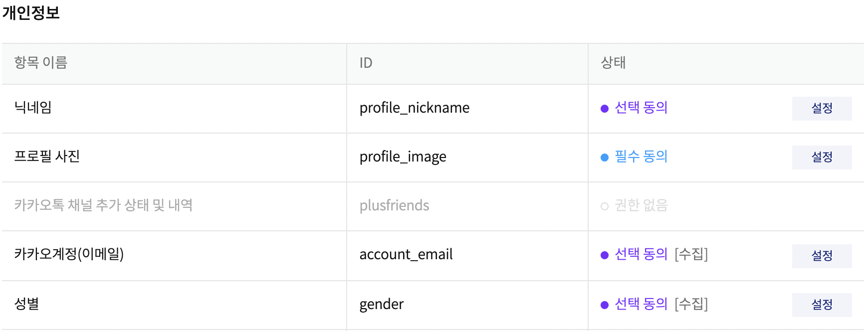The width and height of the screenshot is (868, 331).
Task: Click the 상태 column header
Action: coord(613,63)
